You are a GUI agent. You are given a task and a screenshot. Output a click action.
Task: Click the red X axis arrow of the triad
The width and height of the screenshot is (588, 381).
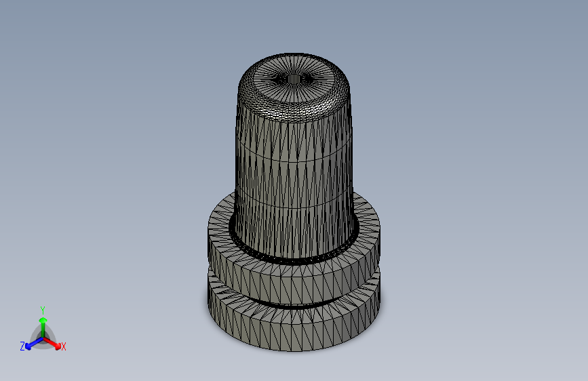tap(52, 343)
